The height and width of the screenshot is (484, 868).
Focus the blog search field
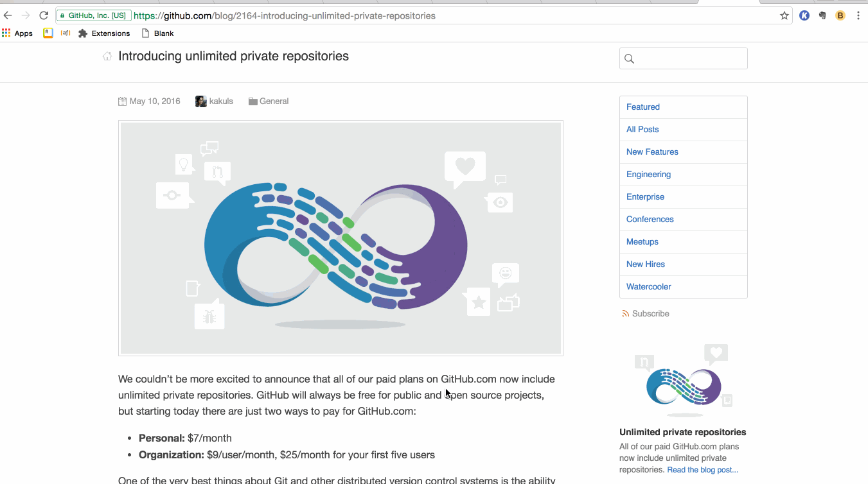click(684, 58)
